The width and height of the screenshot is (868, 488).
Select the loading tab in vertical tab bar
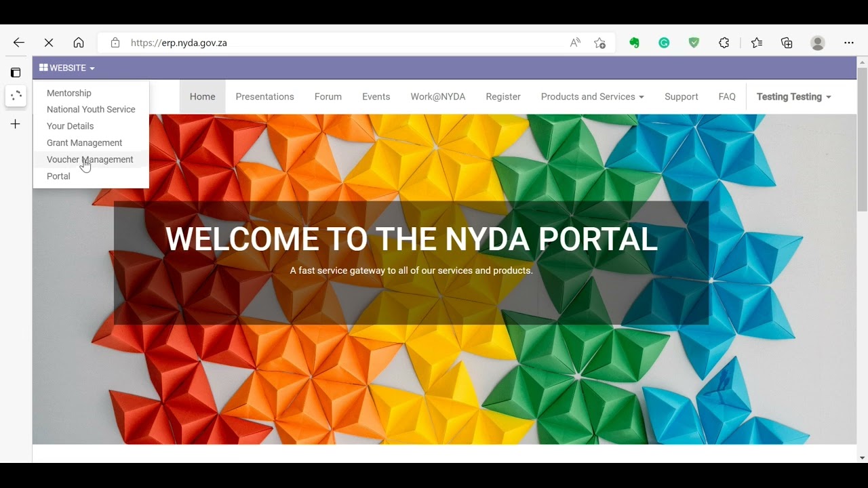point(16,96)
